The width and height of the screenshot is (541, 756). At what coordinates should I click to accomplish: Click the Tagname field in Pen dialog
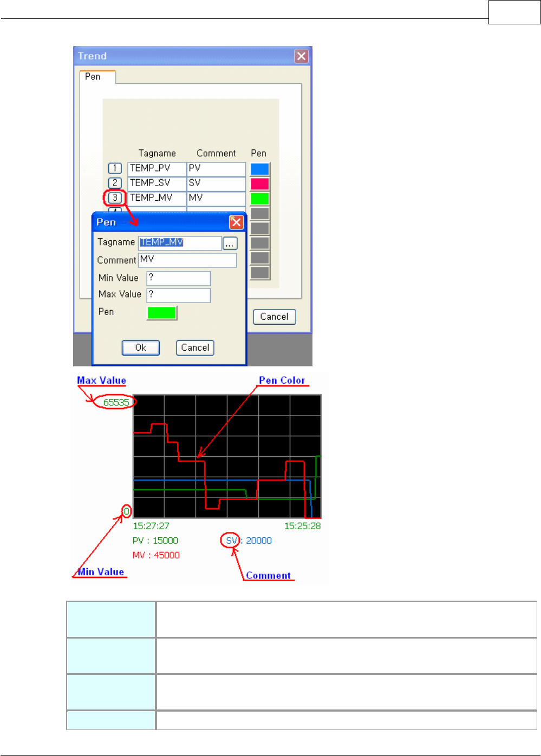tap(180, 243)
